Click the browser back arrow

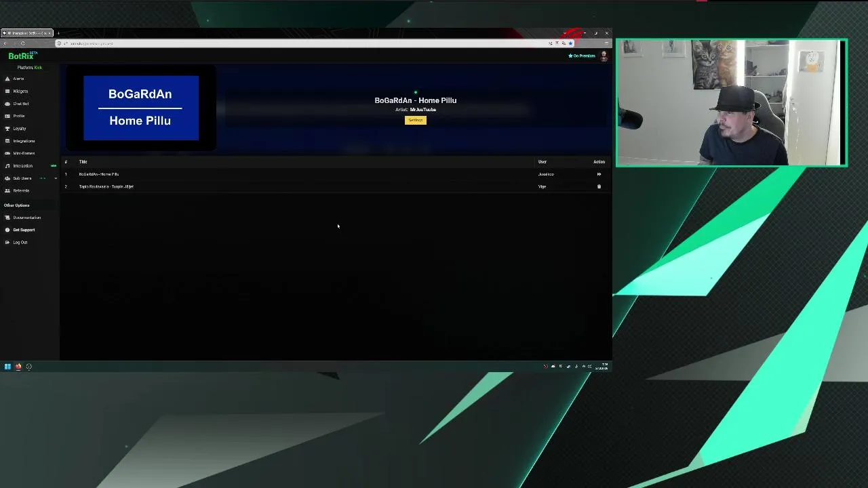coord(5,43)
